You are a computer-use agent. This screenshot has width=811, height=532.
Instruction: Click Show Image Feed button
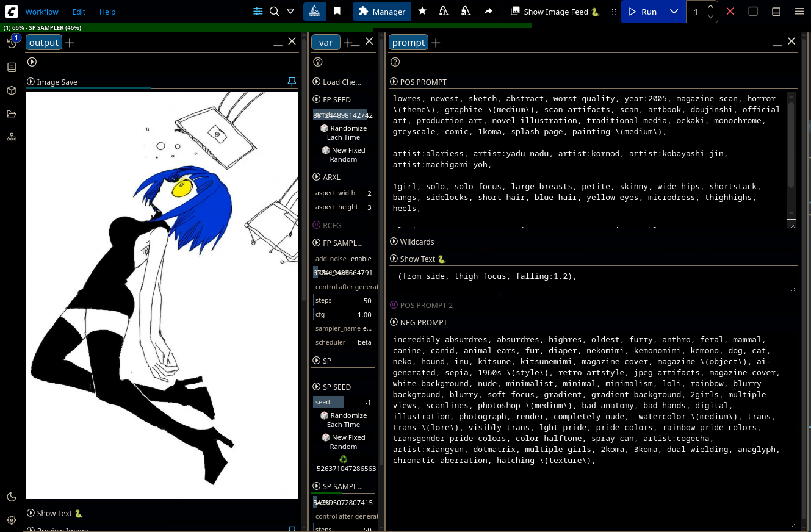tap(555, 12)
